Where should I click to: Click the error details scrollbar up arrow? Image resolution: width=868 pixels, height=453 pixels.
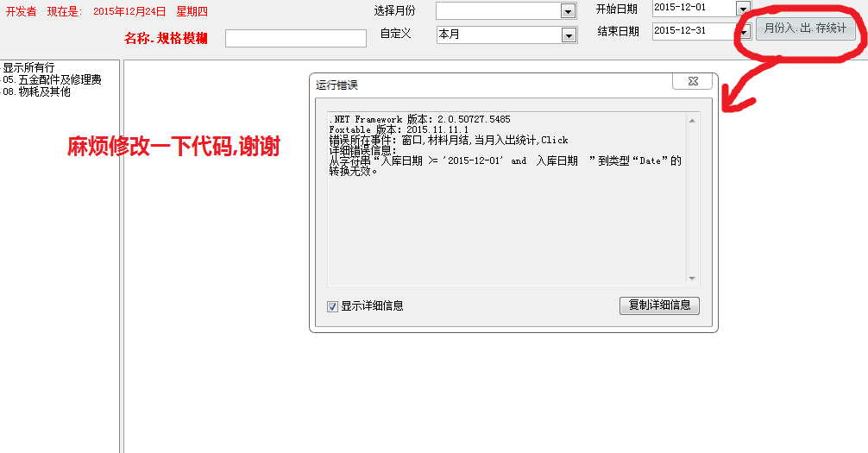tap(692, 120)
